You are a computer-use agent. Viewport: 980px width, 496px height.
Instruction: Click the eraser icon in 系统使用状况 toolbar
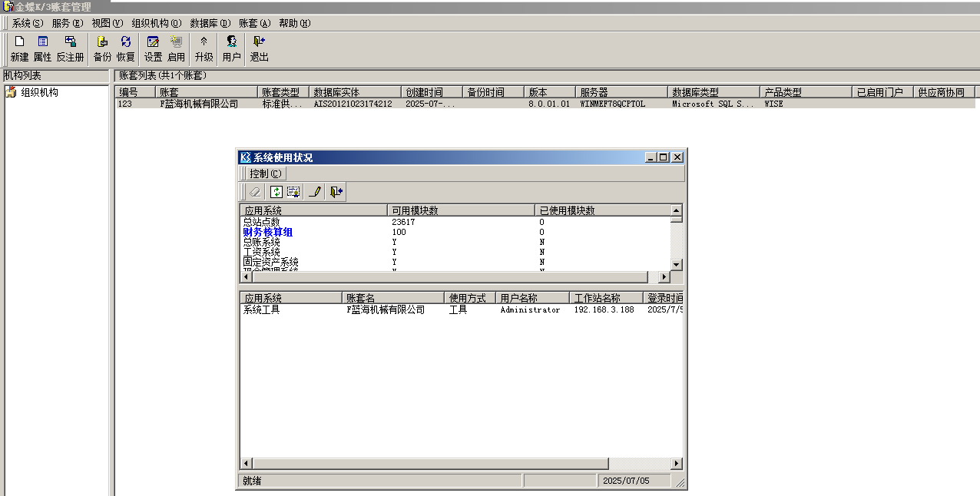click(256, 192)
